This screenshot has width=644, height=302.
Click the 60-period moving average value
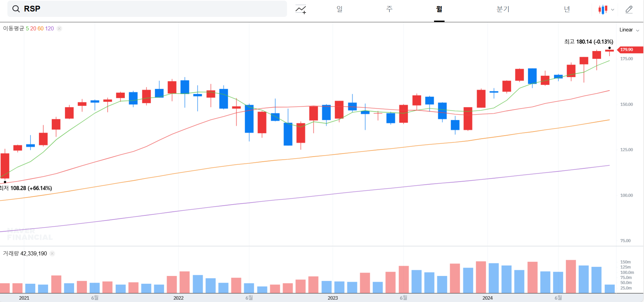[x=41, y=28]
